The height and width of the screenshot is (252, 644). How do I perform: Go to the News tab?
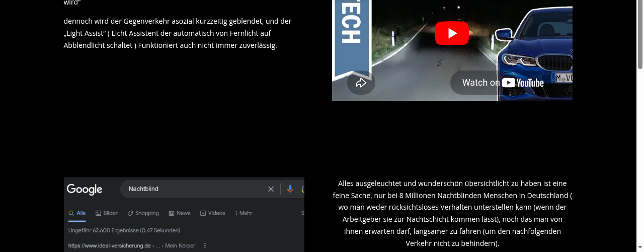click(180, 213)
